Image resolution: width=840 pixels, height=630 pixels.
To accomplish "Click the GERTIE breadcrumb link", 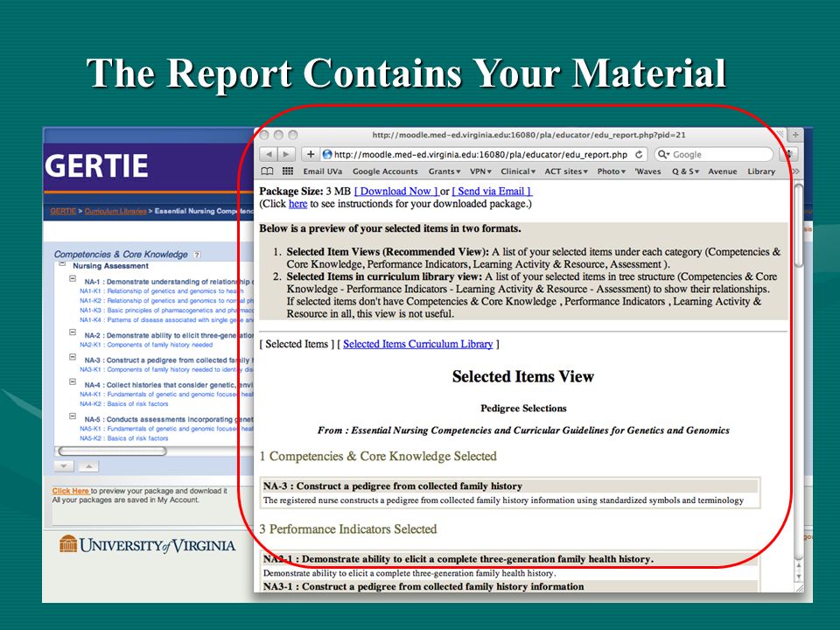I will pos(63,211).
